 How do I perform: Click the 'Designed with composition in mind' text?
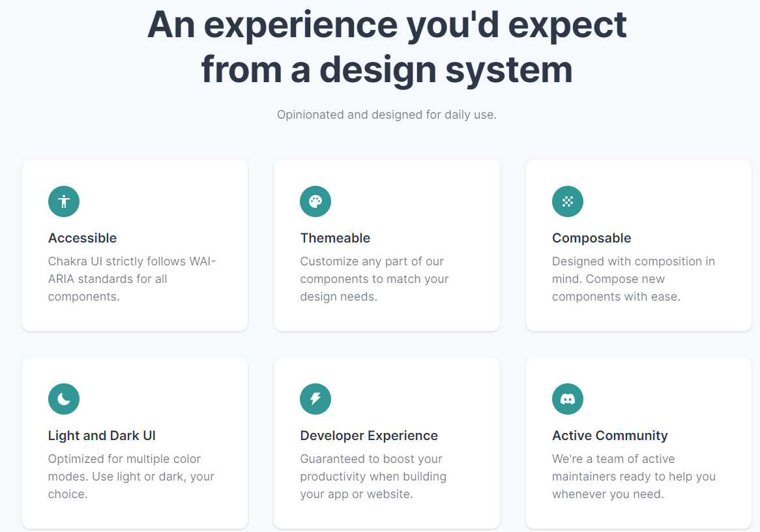click(634, 279)
